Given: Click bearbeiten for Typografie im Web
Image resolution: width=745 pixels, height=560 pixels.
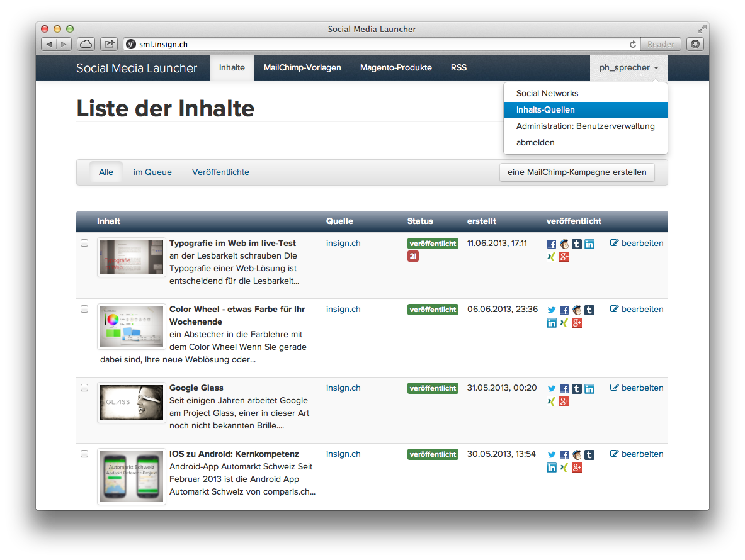Looking at the screenshot, I should pyautogui.click(x=637, y=243).
